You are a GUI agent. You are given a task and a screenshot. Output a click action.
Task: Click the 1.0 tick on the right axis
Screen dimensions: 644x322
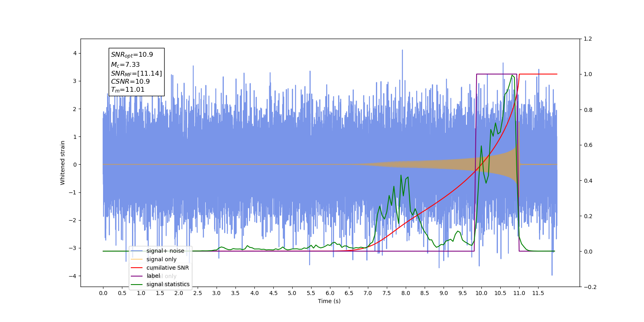click(x=588, y=74)
